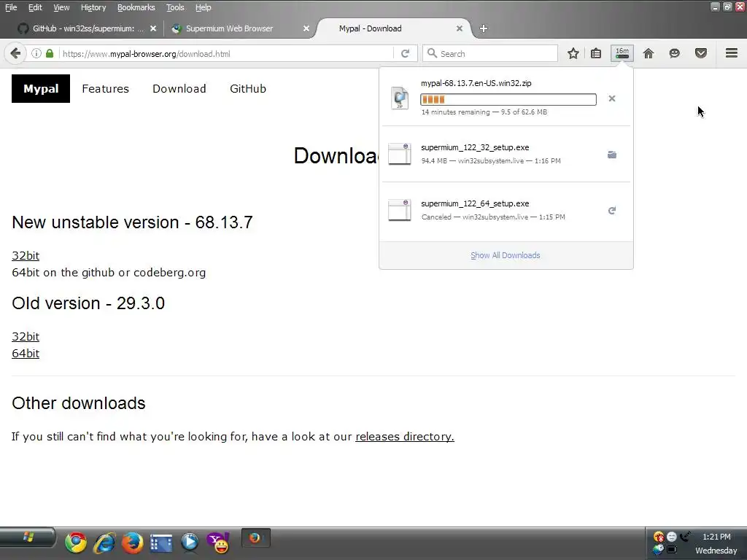
Task: Select the running Firefox window taskbar button
Action: pos(255,539)
